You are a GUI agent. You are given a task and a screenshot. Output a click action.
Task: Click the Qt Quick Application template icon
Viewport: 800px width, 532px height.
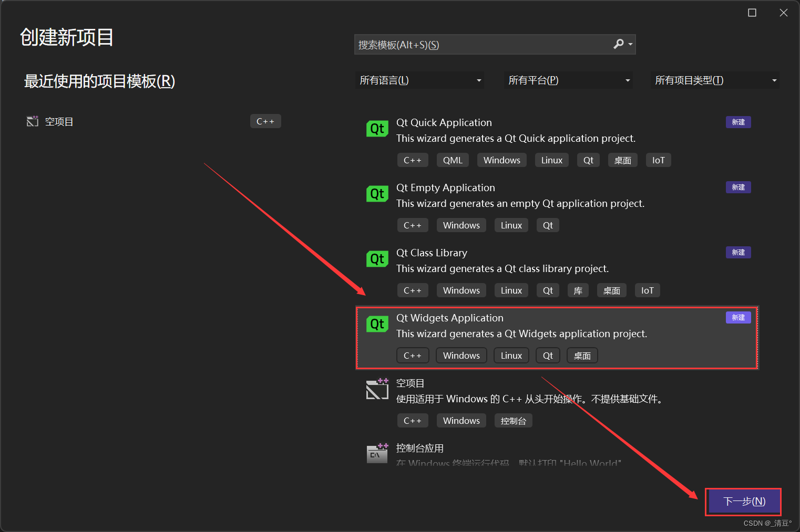click(377, 129)
